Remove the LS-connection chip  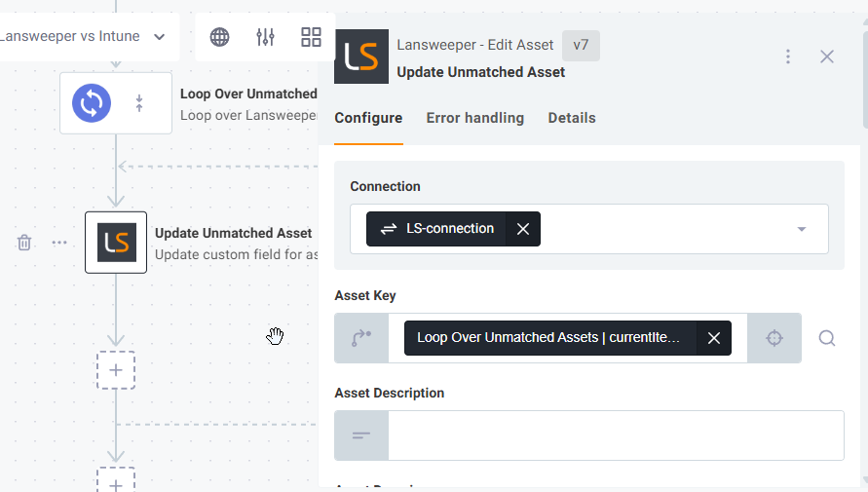pos(523,229)
